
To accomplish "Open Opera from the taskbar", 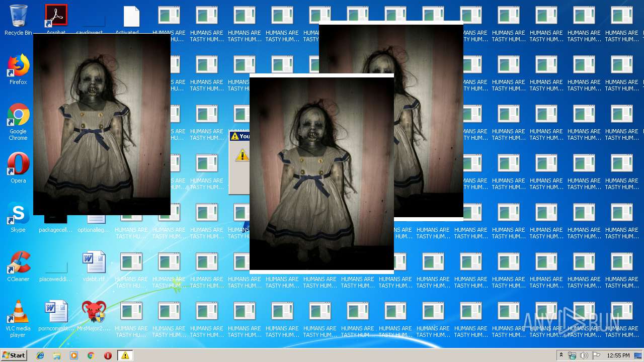I will 108,355.
